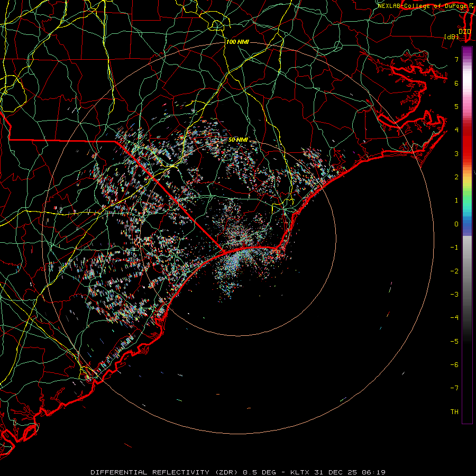Screen dimensions: 476x476
Task: Select the '-1' tick on the color scale
Action: 454,248
